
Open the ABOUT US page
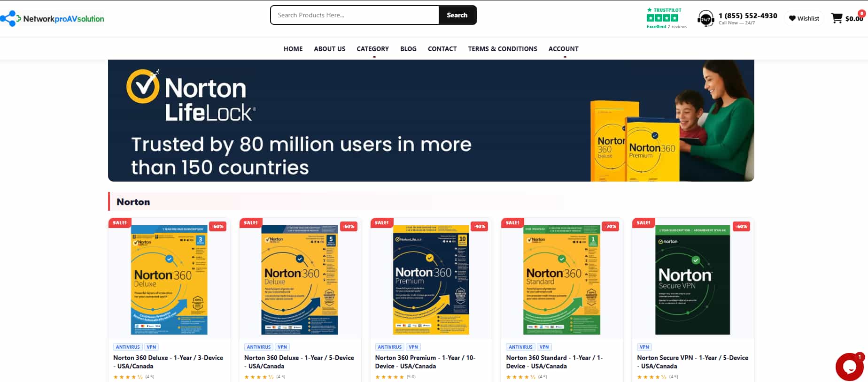[x=330, y=49]
